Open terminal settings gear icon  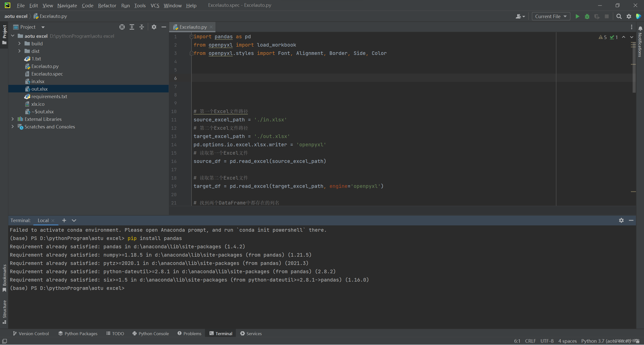click(x=621, y=220)
